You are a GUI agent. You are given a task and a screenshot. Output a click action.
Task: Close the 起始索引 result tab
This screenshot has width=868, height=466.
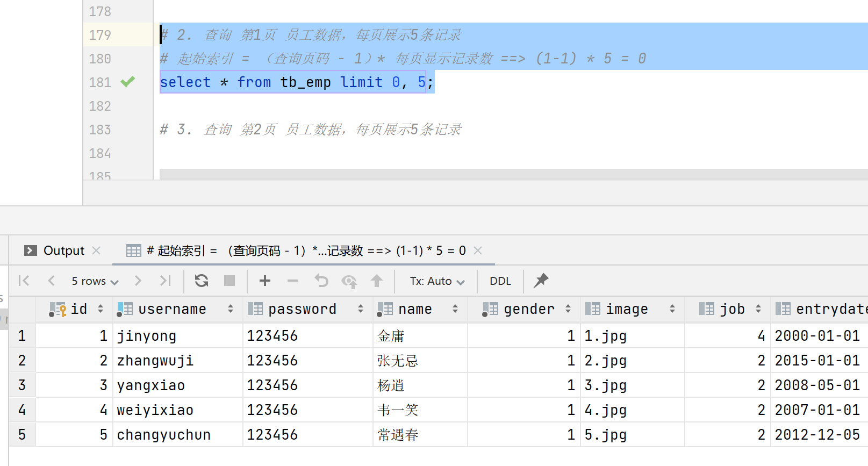click(478, 250)
